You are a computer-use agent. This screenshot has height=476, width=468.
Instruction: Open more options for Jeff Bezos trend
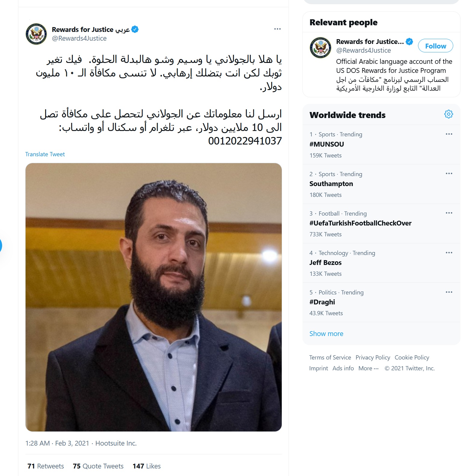(x=449, y=253)
